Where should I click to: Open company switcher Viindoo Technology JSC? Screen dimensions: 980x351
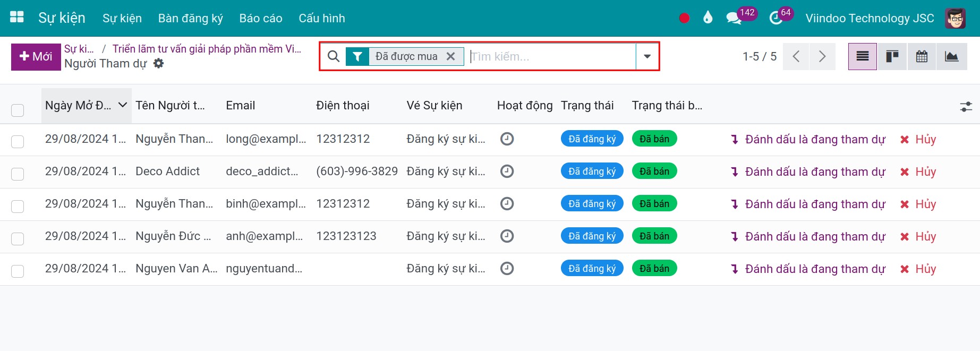tap(870, 18)
